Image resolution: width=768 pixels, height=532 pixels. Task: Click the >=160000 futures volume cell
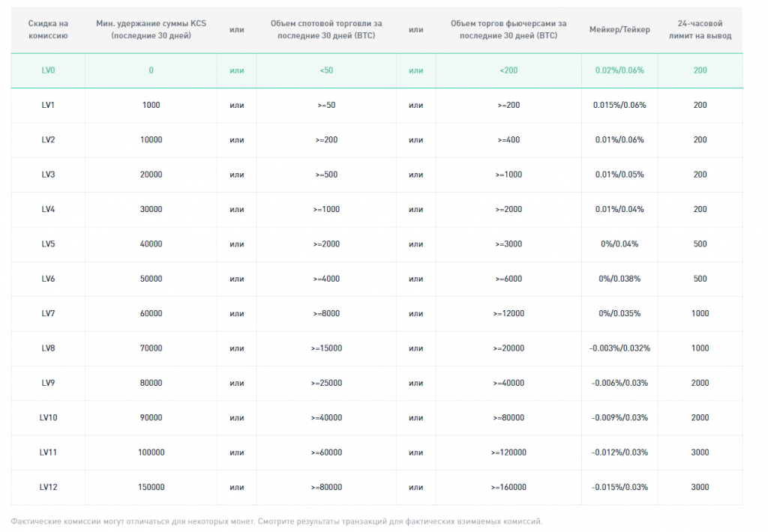pyautogui.click(x=508, y=488)
